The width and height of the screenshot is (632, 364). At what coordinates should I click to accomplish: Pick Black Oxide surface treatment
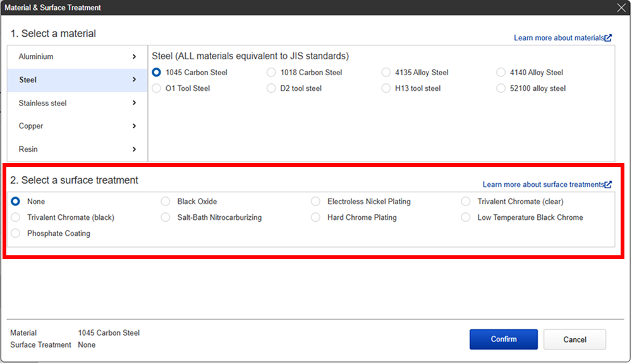pyautogui.click(x=165, y=202)
